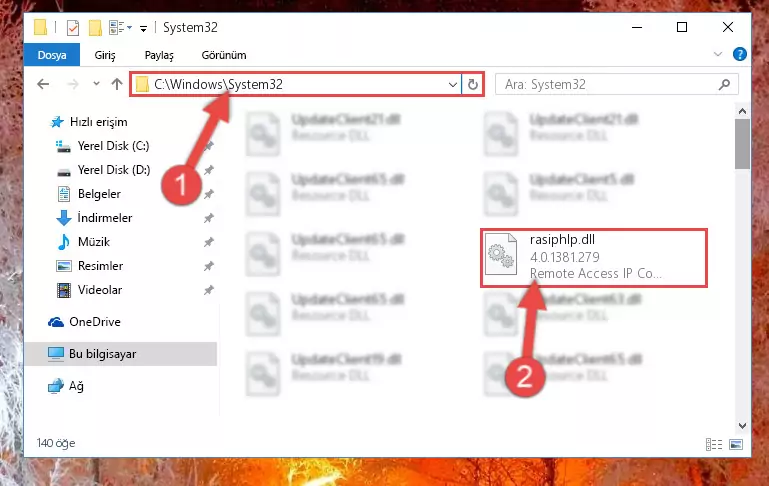Image resolution: width=769 pixels, height=486 pixels.
Task: Expand the ribbon using the chevron
Action: [718, 54]
